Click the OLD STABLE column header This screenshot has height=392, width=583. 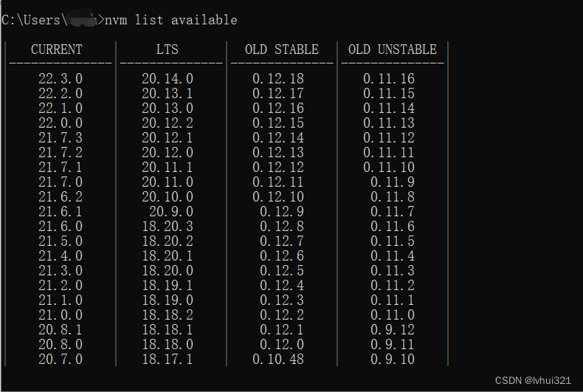[282, 49]
